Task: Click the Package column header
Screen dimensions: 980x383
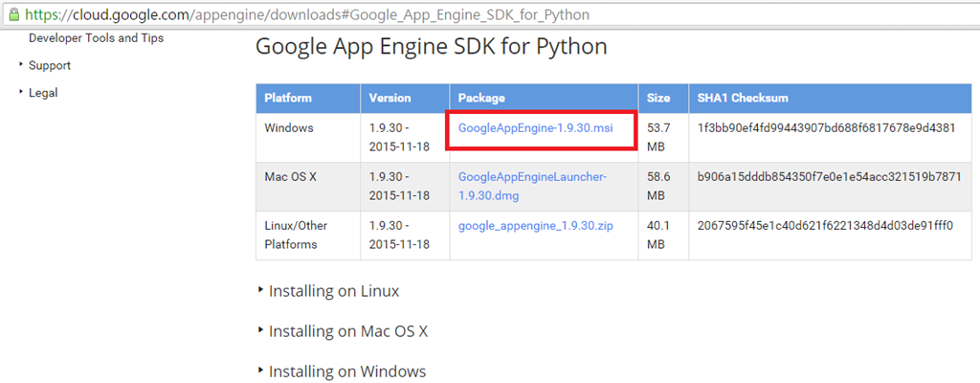Action: tap(481, 99)
